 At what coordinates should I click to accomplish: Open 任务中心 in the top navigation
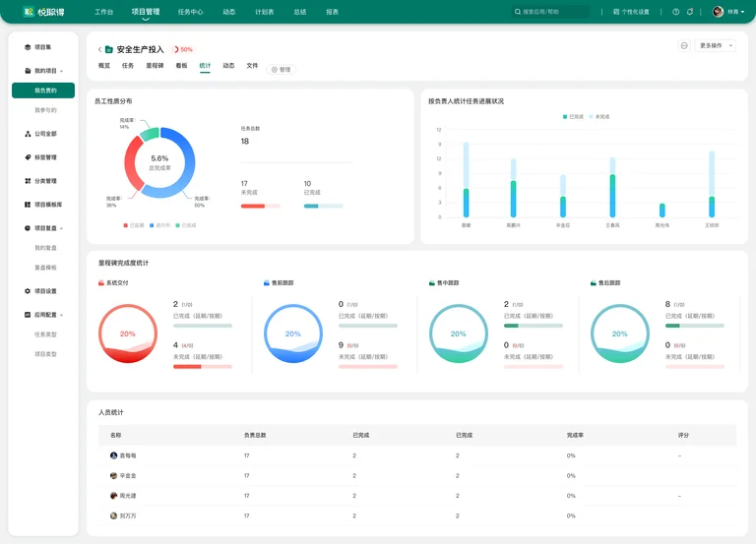[190, 12]
